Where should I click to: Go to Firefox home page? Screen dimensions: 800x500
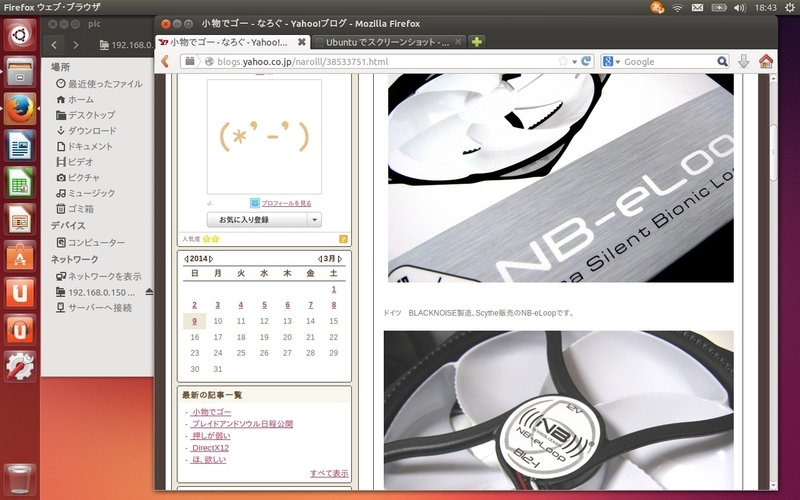click(x=766, y=61)
